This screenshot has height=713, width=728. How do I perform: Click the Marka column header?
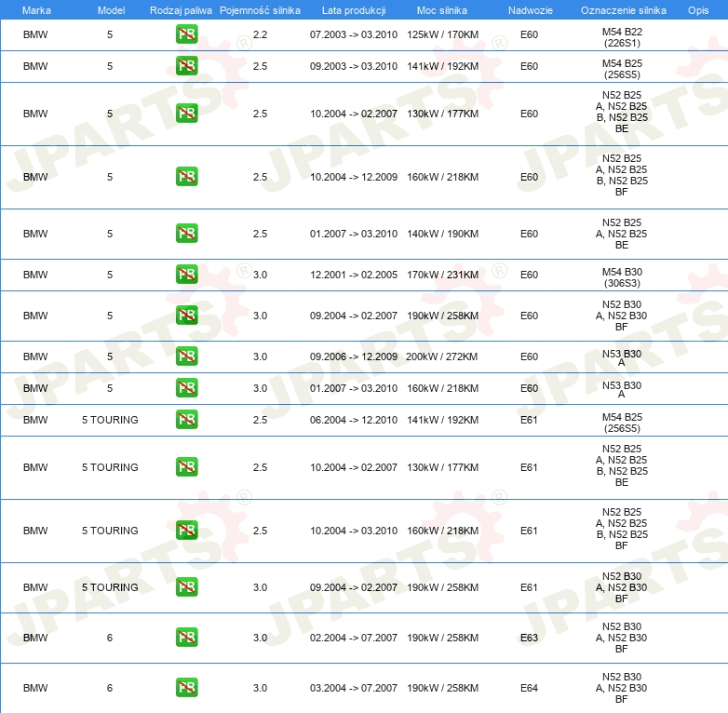coord(36,10)
